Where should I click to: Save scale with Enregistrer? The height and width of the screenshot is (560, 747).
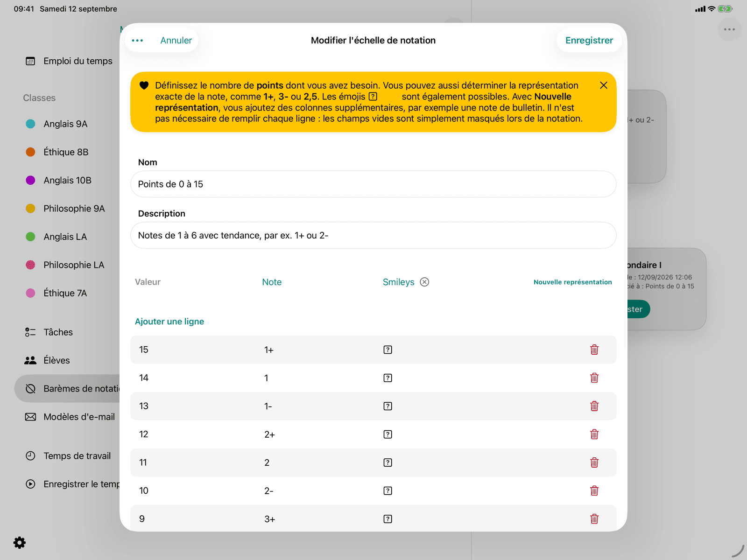589,41
